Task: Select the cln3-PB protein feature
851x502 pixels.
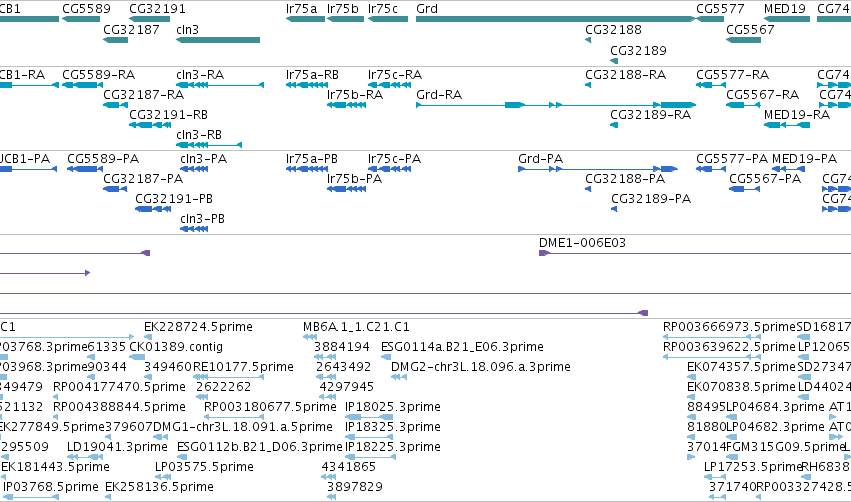Action: tap(194, 229)
